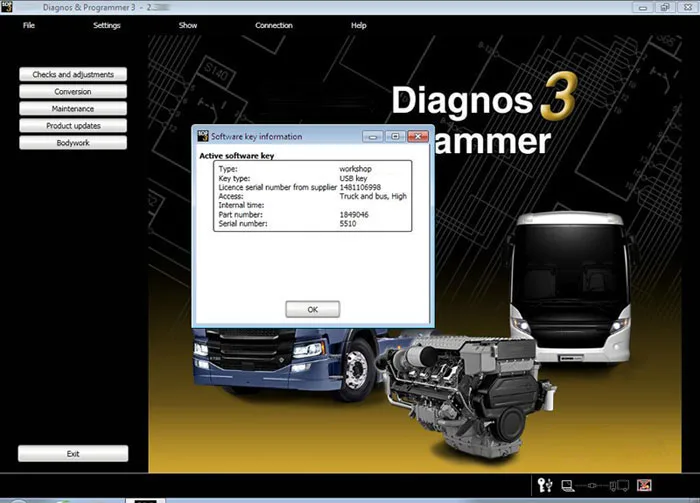This screenshot has height=503, width=700.
Task: Minimize the main Diagnos & Programmer window
Action: (643, 7)
